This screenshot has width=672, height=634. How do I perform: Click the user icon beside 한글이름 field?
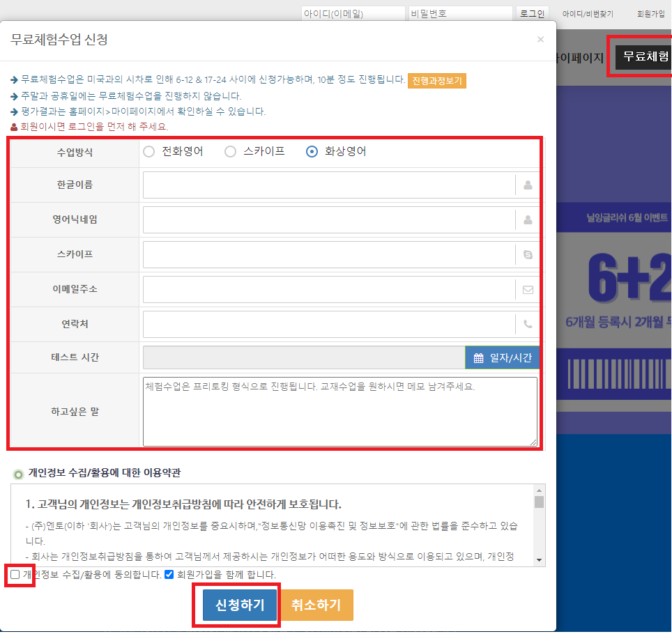click(x=528, y=185)
